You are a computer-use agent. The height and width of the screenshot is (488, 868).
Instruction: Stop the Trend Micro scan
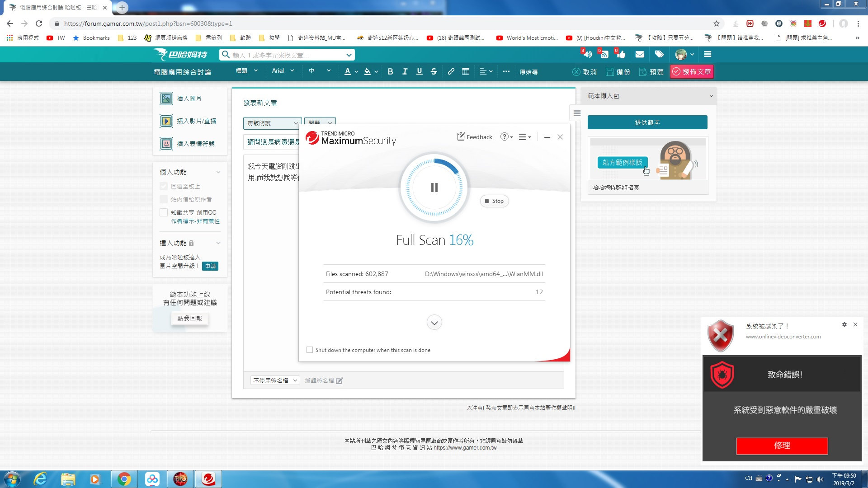point(494,201)
